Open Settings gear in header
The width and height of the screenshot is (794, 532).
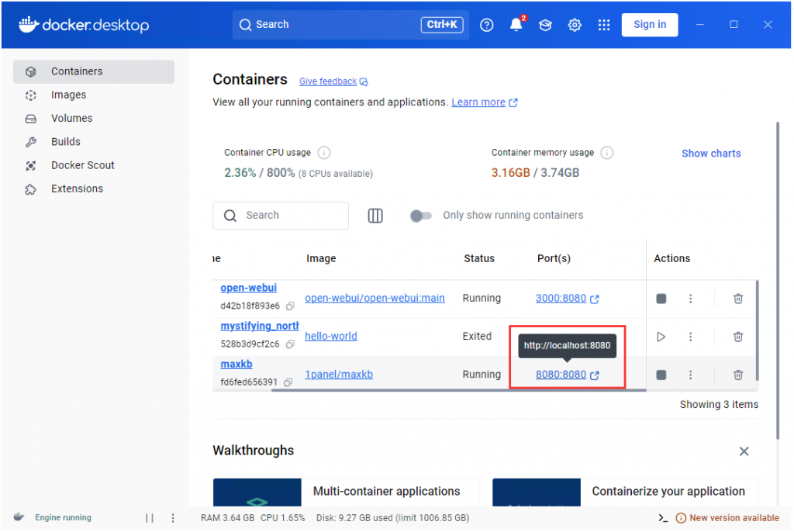click(575, 25)
